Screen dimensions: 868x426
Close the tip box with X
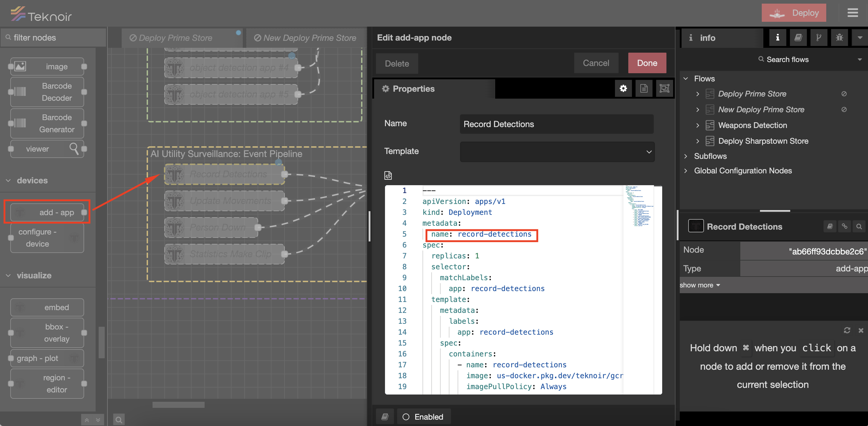pos(861,330)
